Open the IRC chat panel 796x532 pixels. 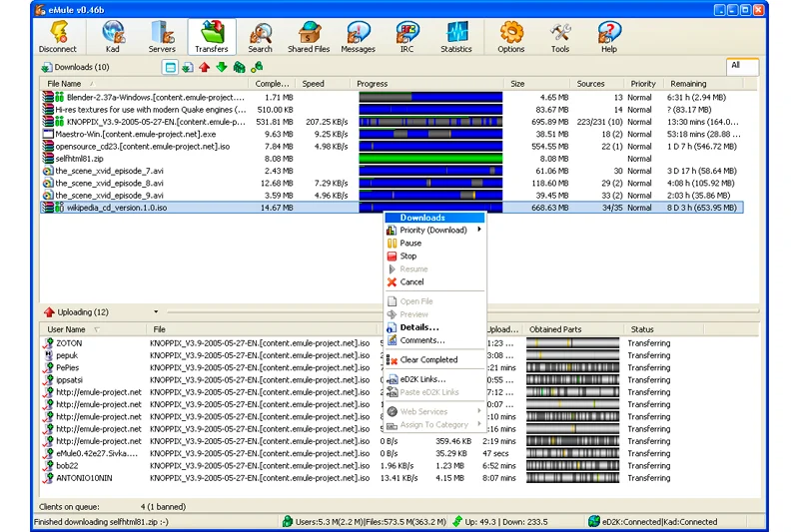[406, 37]
